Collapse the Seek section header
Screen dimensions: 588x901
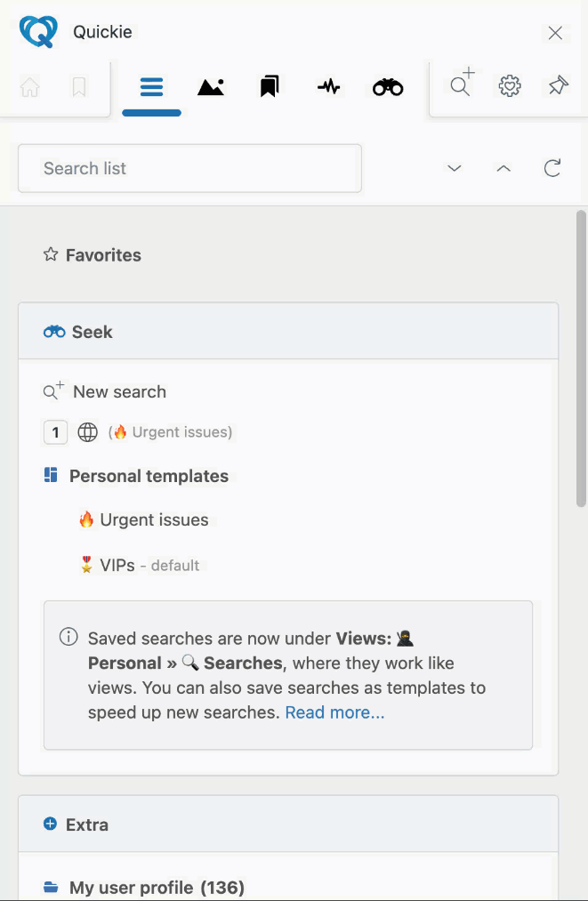point(288,332)
